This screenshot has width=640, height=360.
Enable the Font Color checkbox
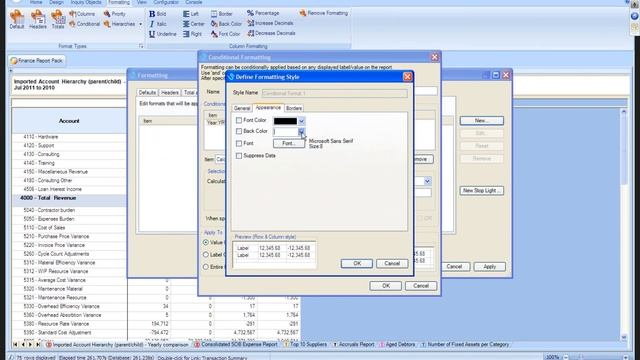click(x=239, y=120)
